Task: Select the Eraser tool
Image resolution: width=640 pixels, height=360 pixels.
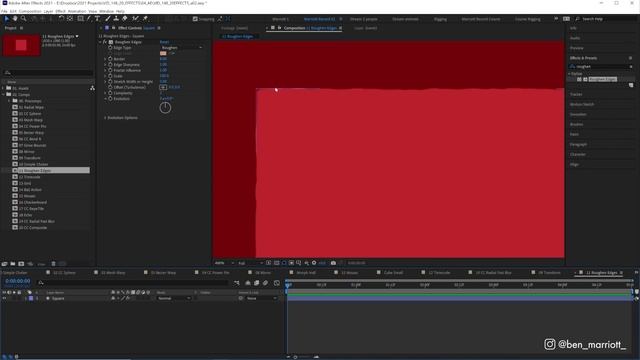Action: (x=125, y=19)
